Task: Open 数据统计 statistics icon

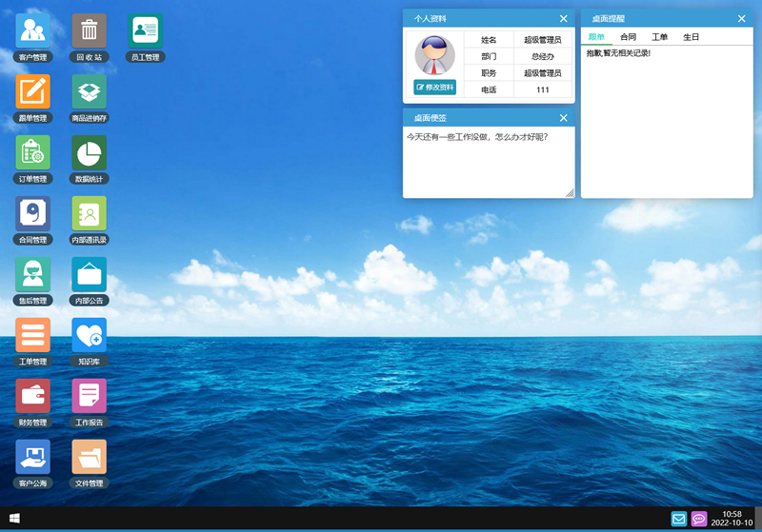Action: (89, 152)
